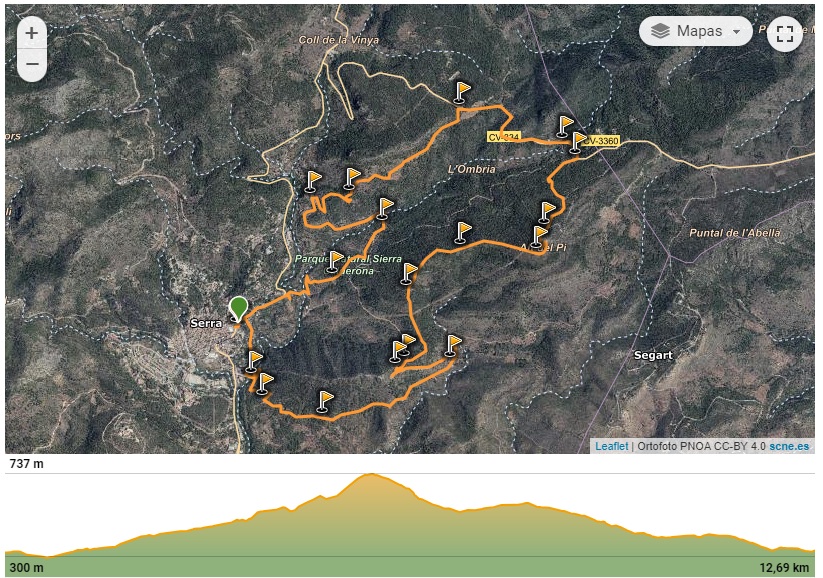823x578 pixels.
Task: Click the westernmost flag on the northern loop
Action: tap(313, 182)
